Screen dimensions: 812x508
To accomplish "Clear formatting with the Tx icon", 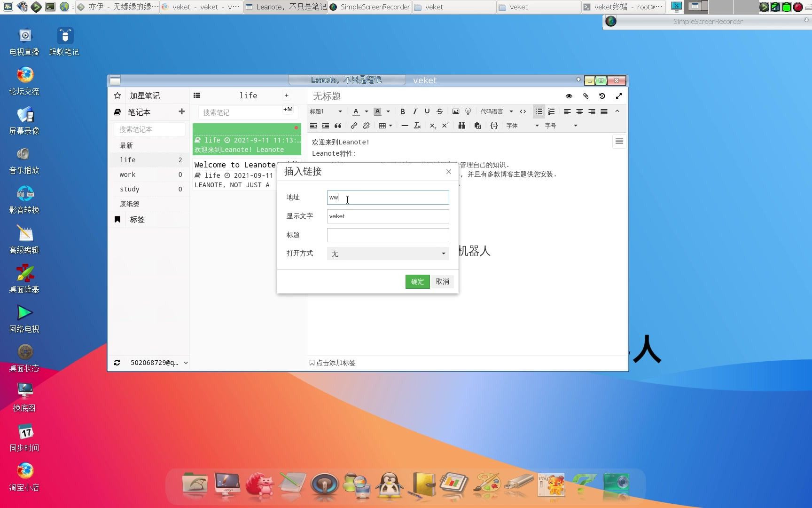I will [417, 126].
